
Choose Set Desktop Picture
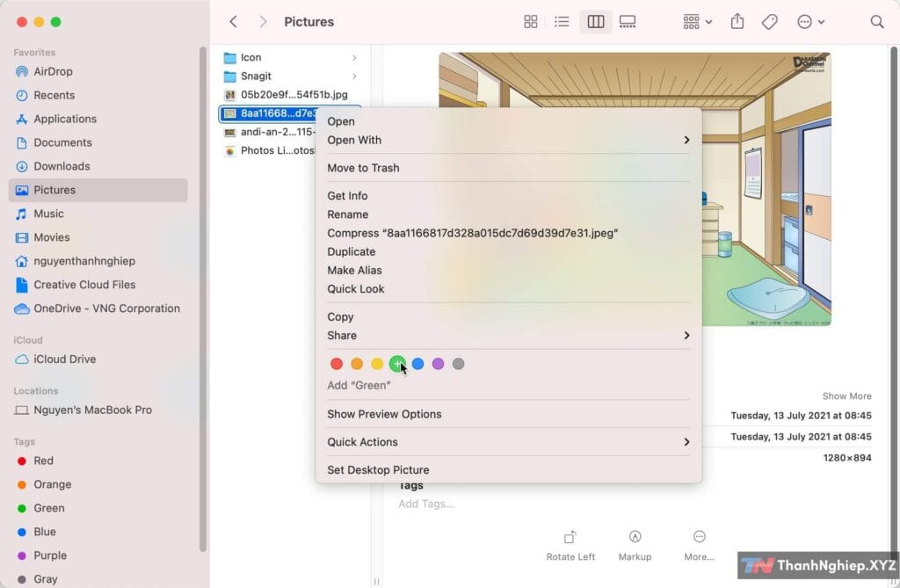(x=509, y=469)
